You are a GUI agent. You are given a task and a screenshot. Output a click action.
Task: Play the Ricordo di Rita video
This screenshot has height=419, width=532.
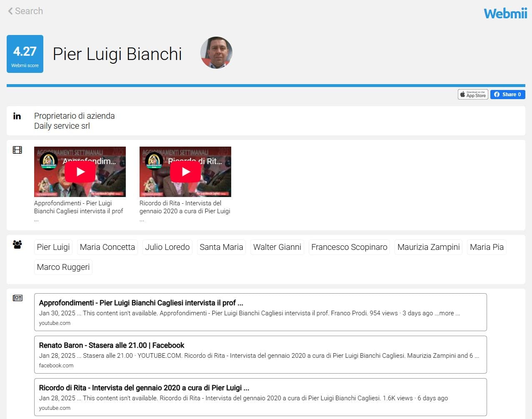point(186,172)
